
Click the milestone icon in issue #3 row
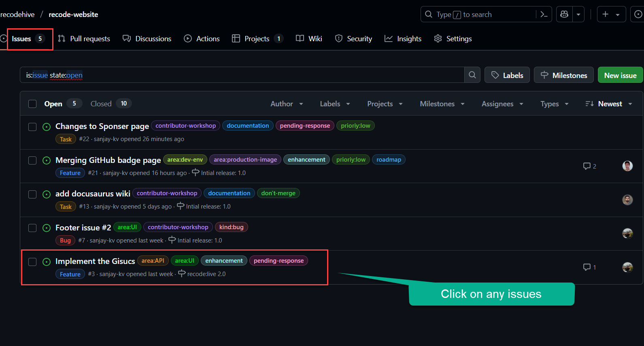[182, 273]
